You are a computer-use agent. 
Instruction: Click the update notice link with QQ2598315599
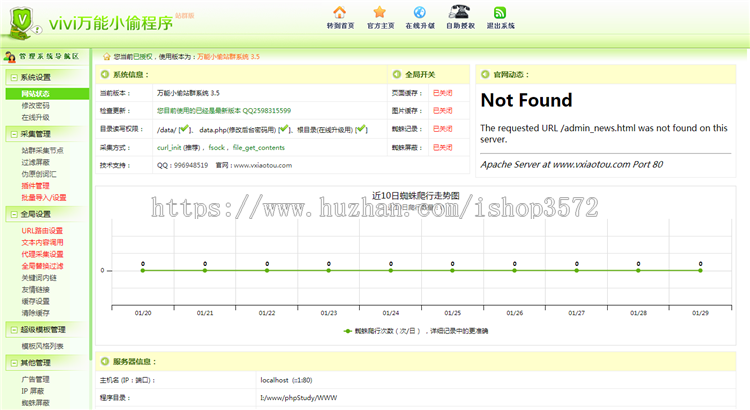pyautogui.click(x=224, y=111)
